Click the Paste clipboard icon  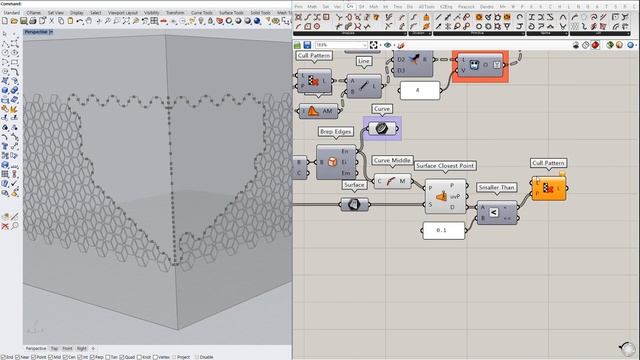click(70, 21)
